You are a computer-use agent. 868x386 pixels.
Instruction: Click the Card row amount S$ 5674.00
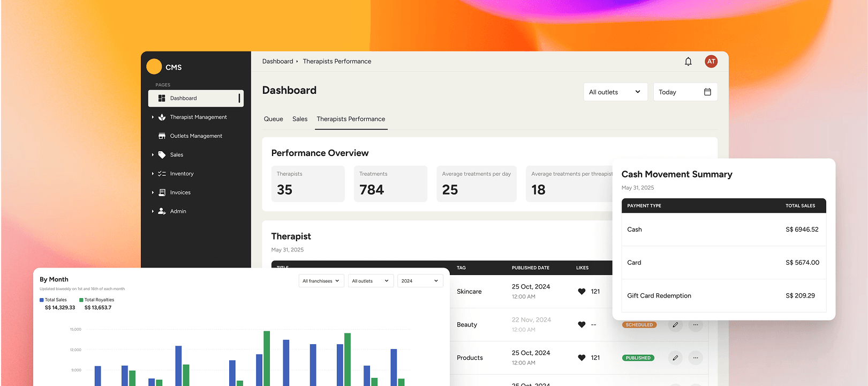click(802, 263)
